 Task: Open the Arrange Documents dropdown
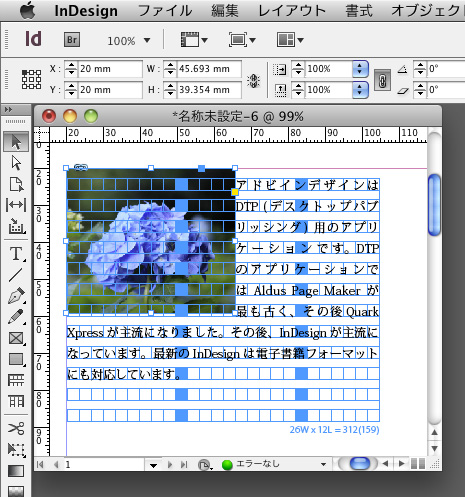pyautogui.click(x=290, y=40)
